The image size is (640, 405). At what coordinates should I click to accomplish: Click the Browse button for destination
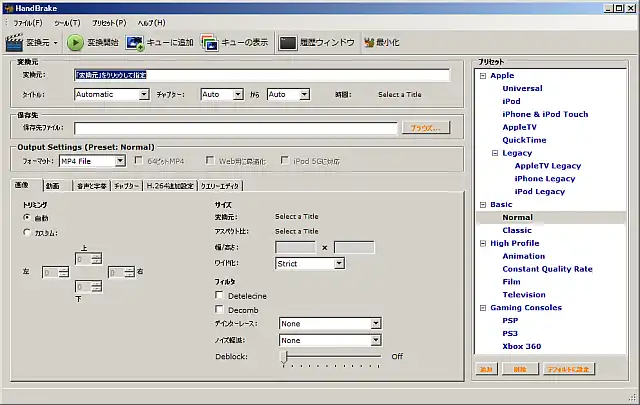click(x=426, y=128)
